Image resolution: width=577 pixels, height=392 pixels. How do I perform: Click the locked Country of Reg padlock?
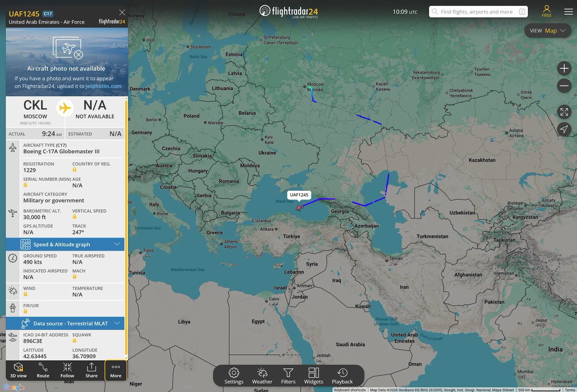pos(74,170)
